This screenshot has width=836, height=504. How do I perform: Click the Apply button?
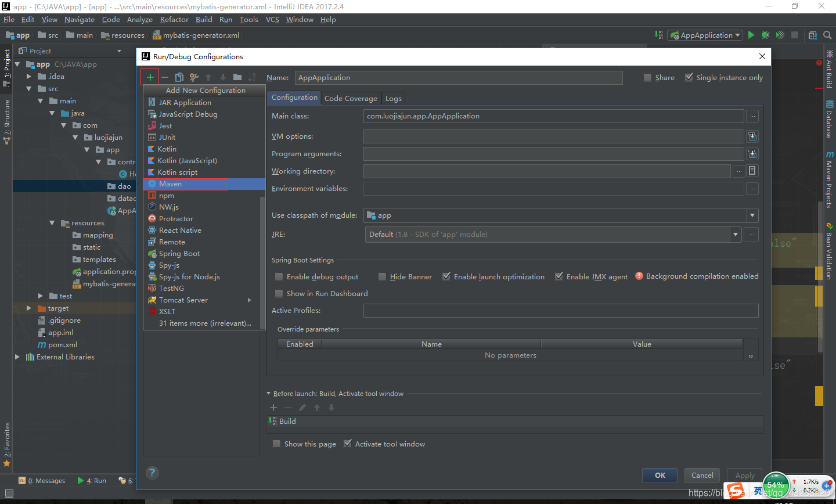coord(745,475)
